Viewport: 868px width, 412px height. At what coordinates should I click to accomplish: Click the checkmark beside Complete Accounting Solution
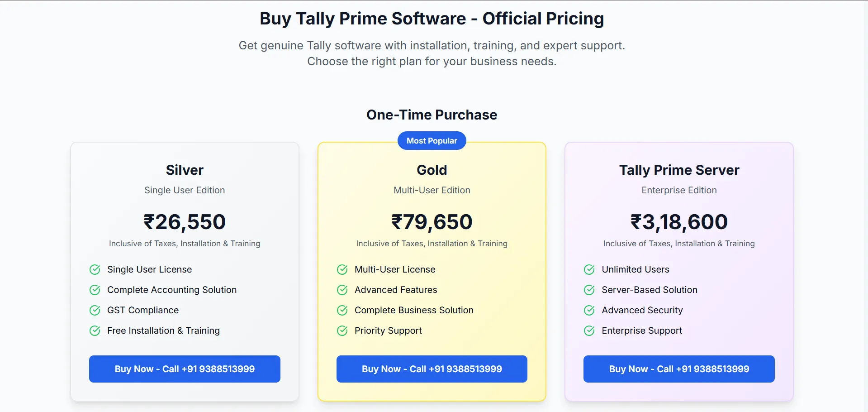(95, 290)
